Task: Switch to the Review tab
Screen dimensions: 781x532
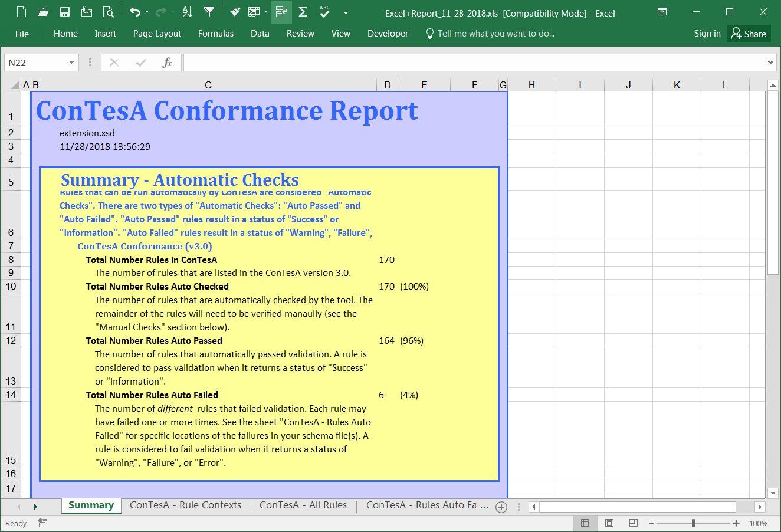Action: pyautogui.click(x=300, y=34)
